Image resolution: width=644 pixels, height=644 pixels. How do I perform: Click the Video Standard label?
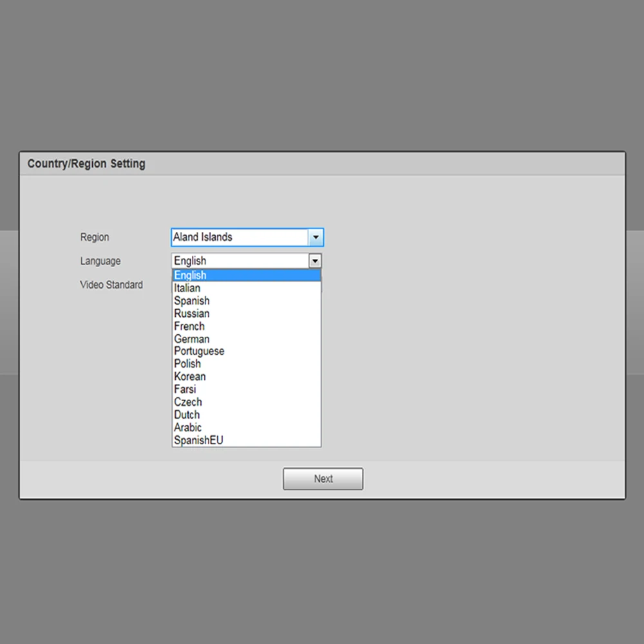[x=111, y=285]
